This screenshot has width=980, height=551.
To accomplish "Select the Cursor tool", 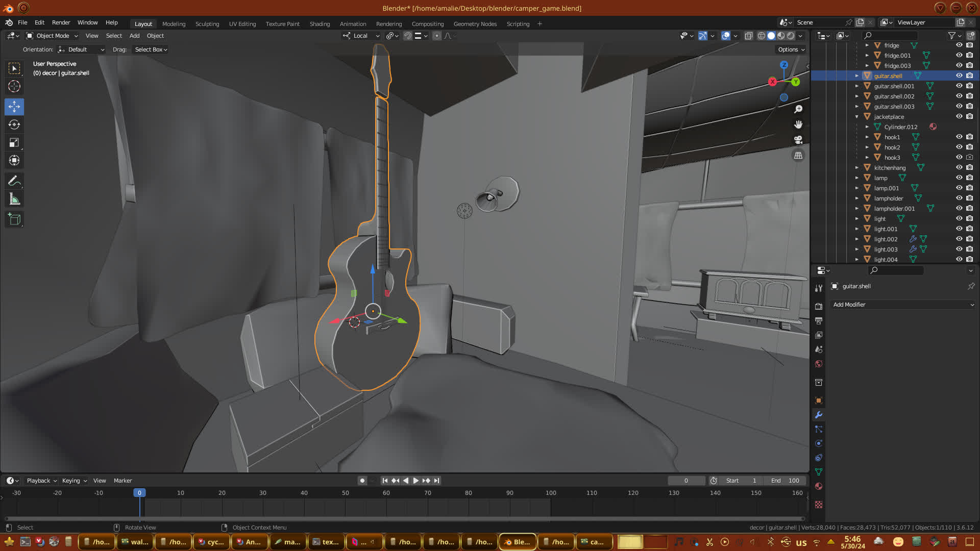I will [x=14, y=86].
